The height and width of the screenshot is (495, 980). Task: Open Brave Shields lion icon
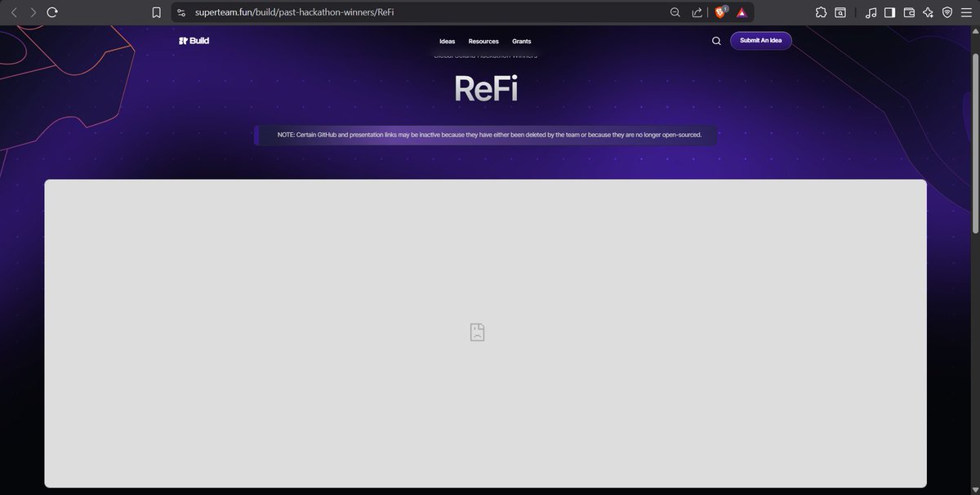[720, 12]
